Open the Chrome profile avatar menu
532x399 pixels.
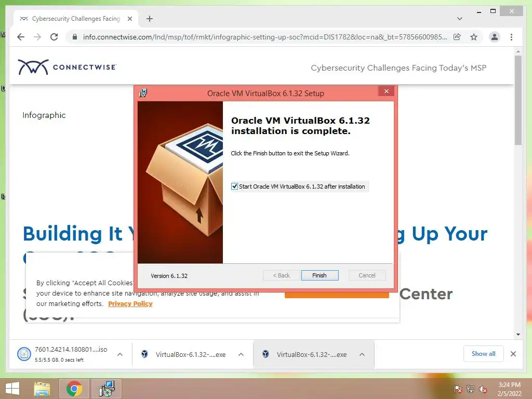[495, 37]
